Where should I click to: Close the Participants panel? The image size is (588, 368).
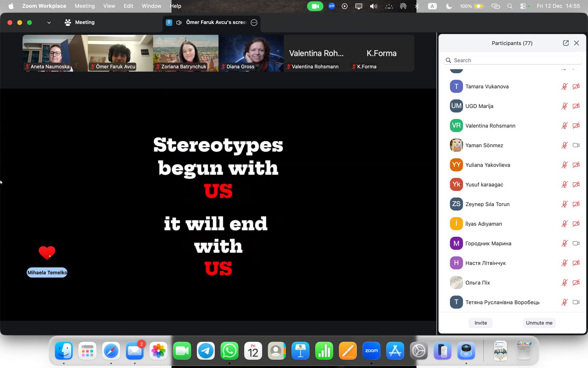point(577,43)
